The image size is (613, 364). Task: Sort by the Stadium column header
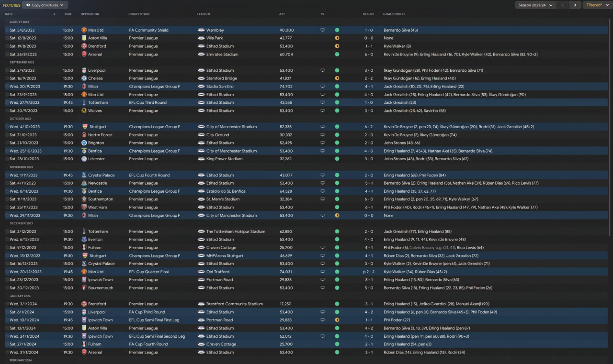coord(204,14)
